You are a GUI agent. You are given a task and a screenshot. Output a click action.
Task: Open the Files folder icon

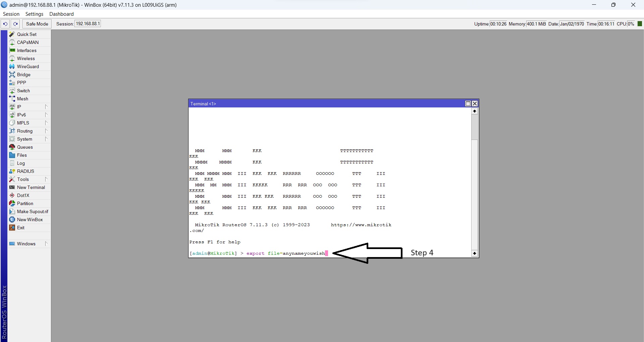pyautogui.click(x=12, y=155)
